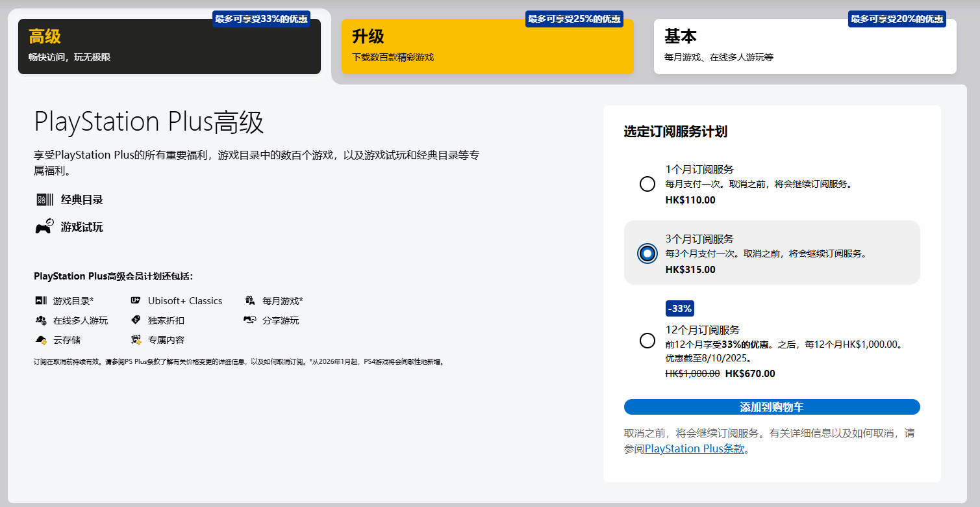Click the Ubisoft+ Classics icon
This screenshot has width=980, height=507.
[135, 300]
